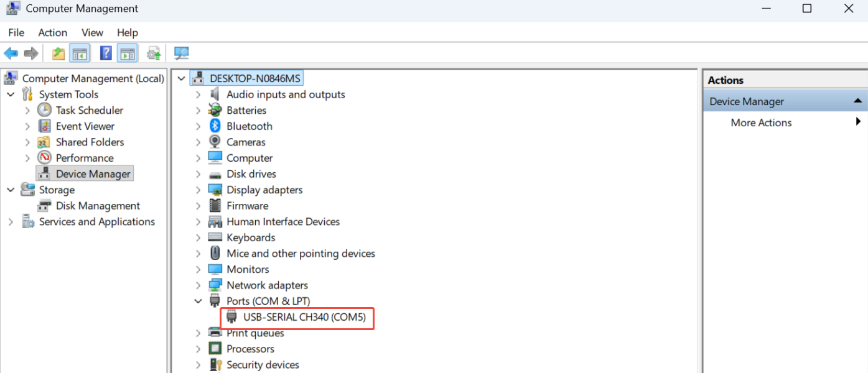Expand the Display adapters category
Image resolution: width=868 pixels, height=373 pixels.
point(198,190)
